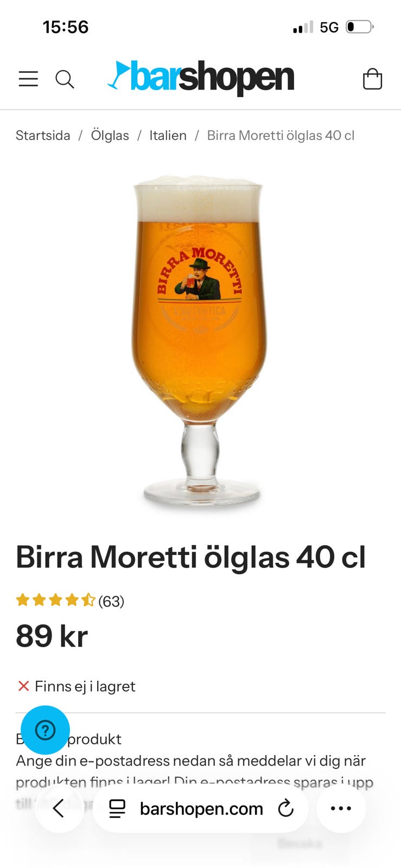401x868 pixels.
Task: Tap the search magnifier icon
Action: 65,79
